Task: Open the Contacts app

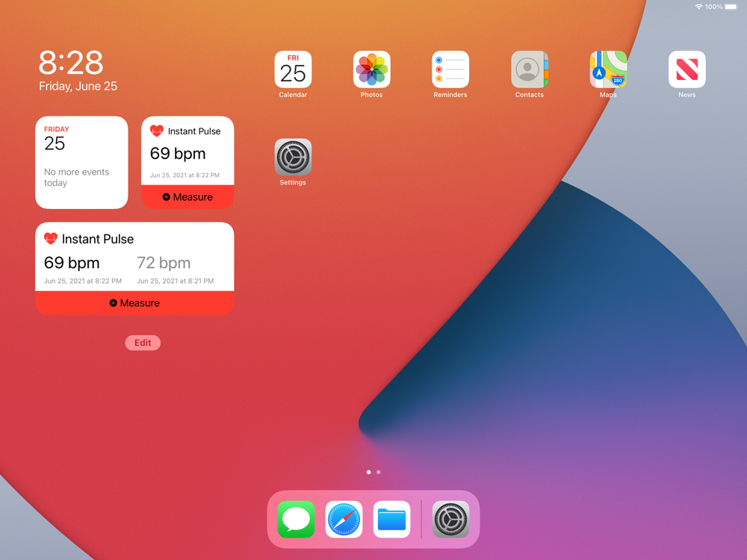Action: pos(530,69)
